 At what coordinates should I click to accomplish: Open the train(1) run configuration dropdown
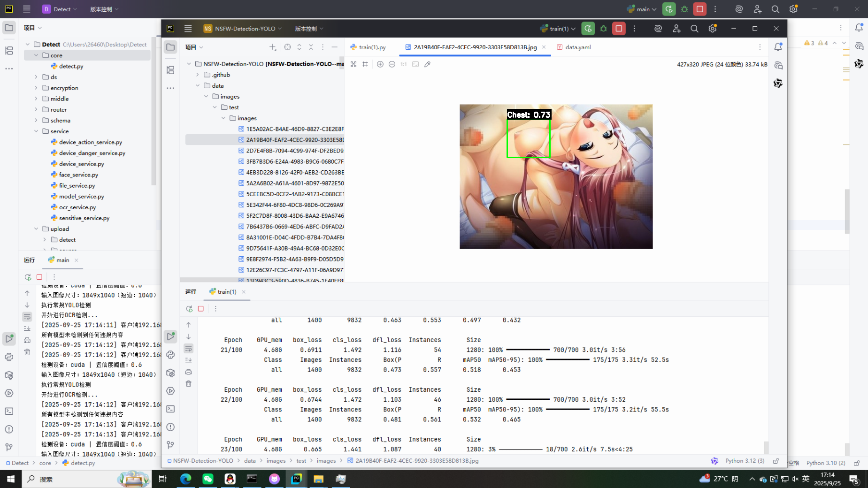pos(558,29)
